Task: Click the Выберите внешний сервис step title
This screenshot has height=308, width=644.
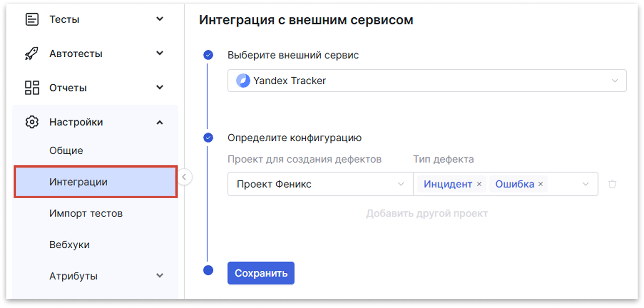Action: coord(293,55)
